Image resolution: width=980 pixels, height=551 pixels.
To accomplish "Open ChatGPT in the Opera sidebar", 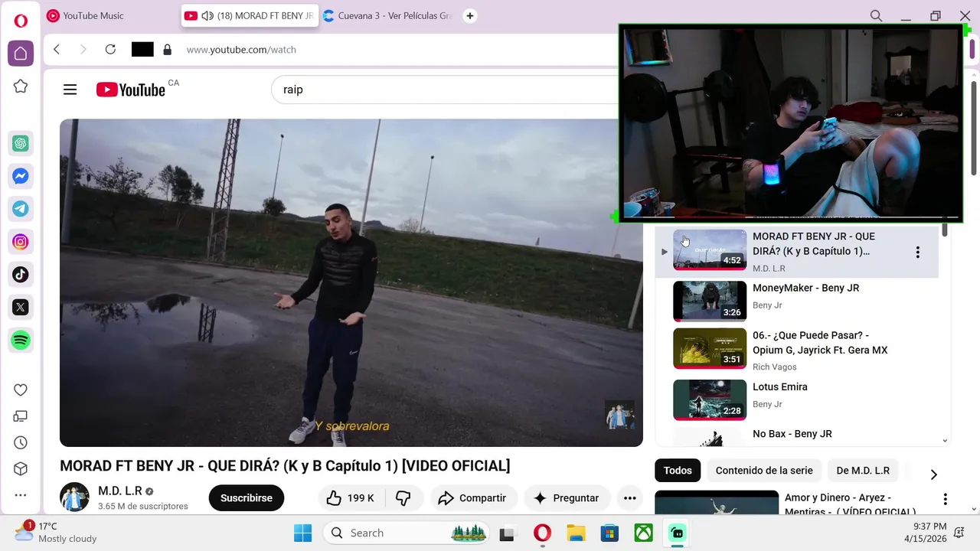I will 21,143.
